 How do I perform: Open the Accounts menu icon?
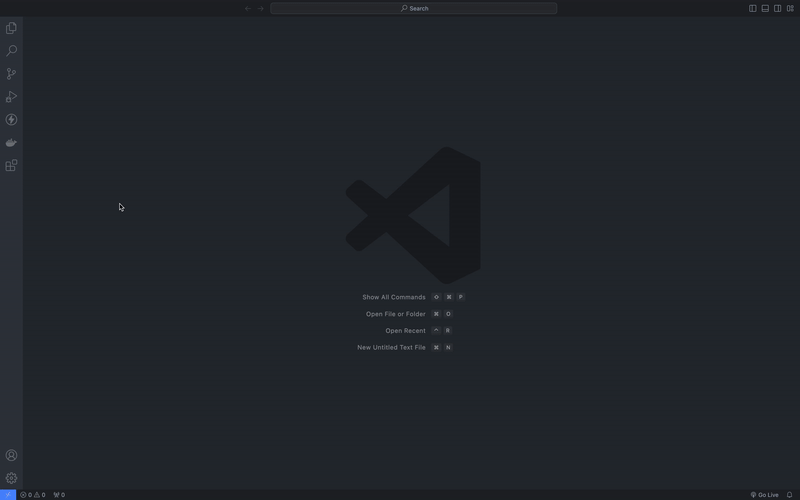point(11,455)
